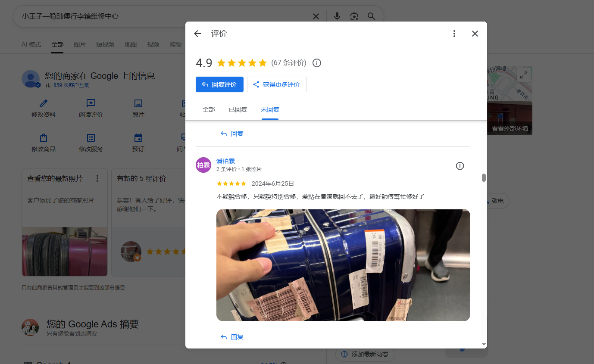Reply to 潘柏霖's review below the photo
Image resolution: width=594 pixels, height=364 pixels.
(x=232, y=337)
